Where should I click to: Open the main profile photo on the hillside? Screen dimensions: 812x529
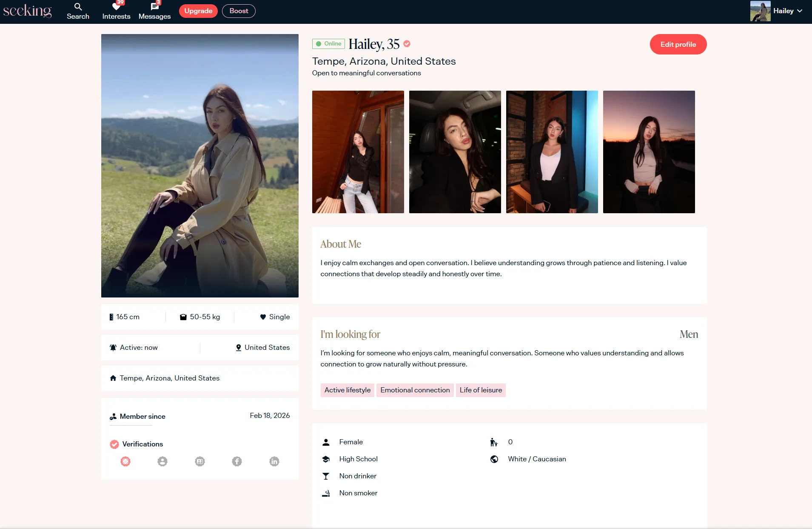point(200,166)
